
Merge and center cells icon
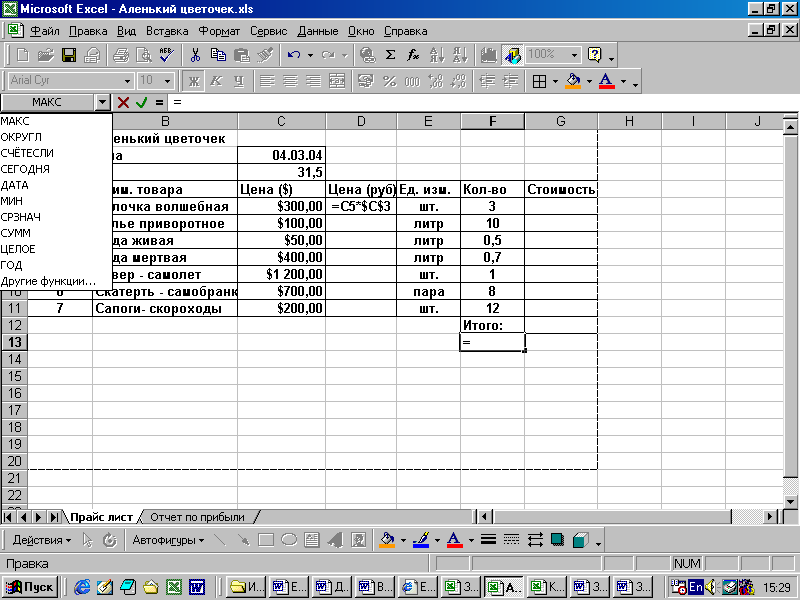[x=337, y=81]
